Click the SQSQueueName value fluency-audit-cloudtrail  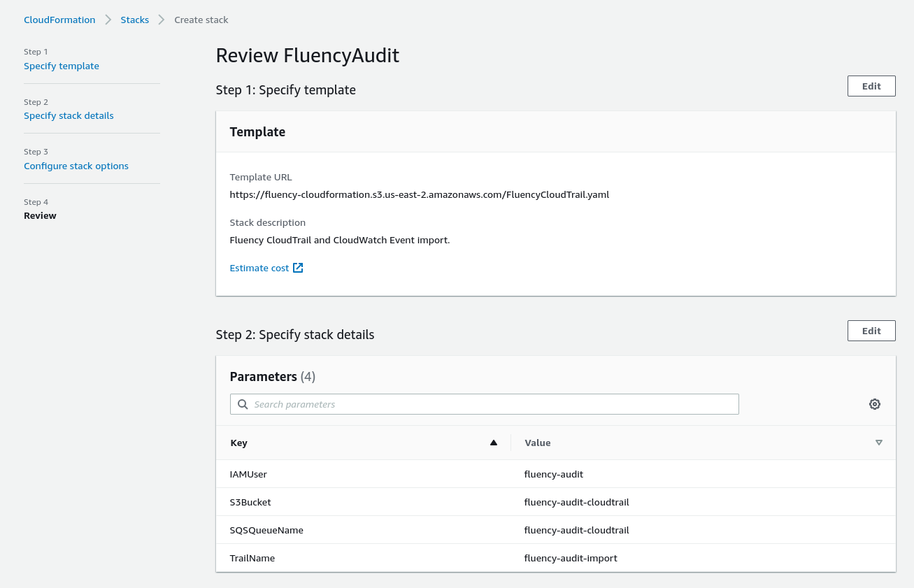[577, 530]
